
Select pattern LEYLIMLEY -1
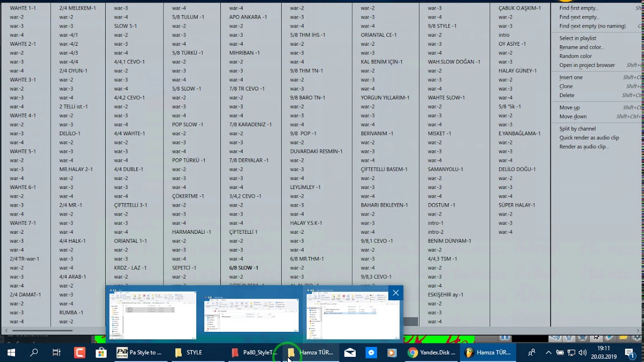305,187
